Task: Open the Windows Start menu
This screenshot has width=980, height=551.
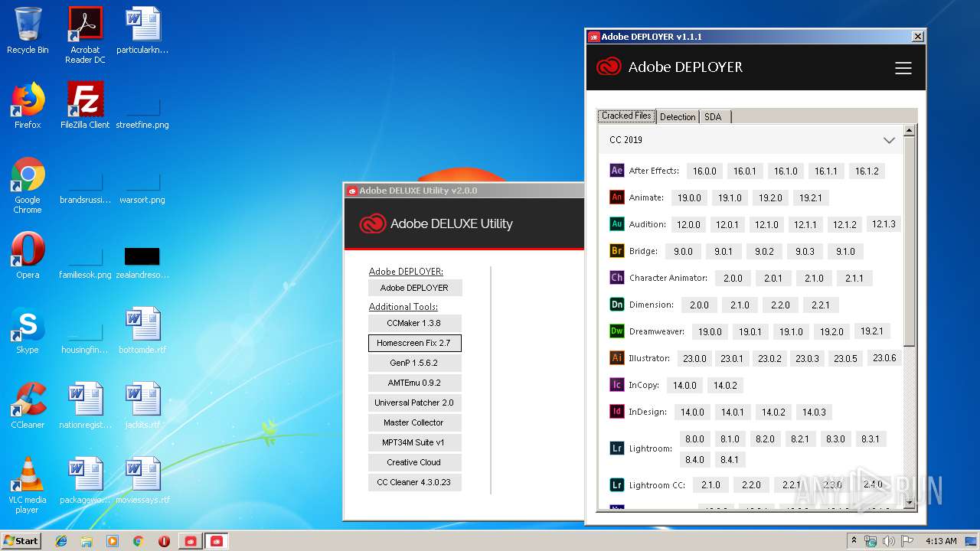Action: [x=21, y=541]
